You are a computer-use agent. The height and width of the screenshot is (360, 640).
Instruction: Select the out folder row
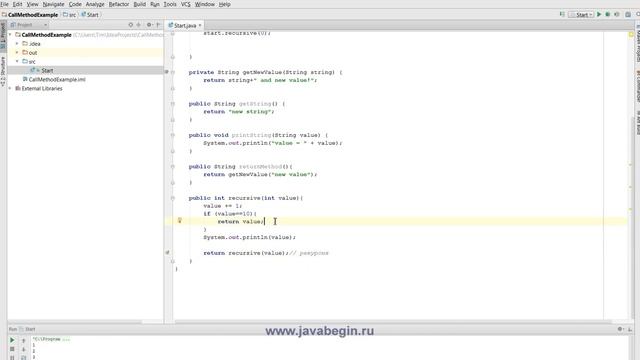click(85, 53)
